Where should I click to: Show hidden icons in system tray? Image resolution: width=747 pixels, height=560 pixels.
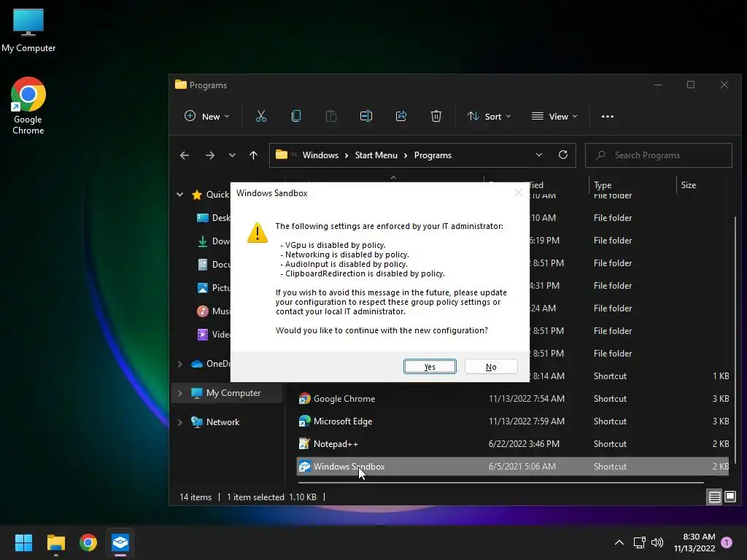coord(619,542)
